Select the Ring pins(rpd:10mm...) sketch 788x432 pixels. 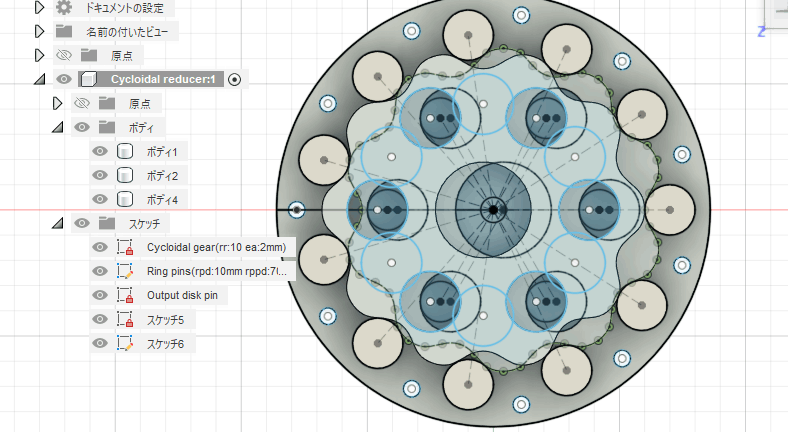click(x=217, y=271)
